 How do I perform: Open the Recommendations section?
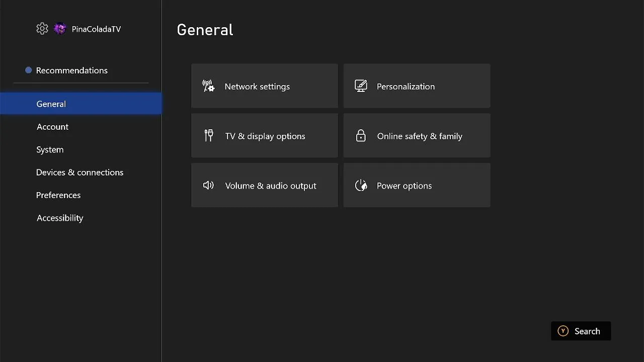tap(72, 70)
